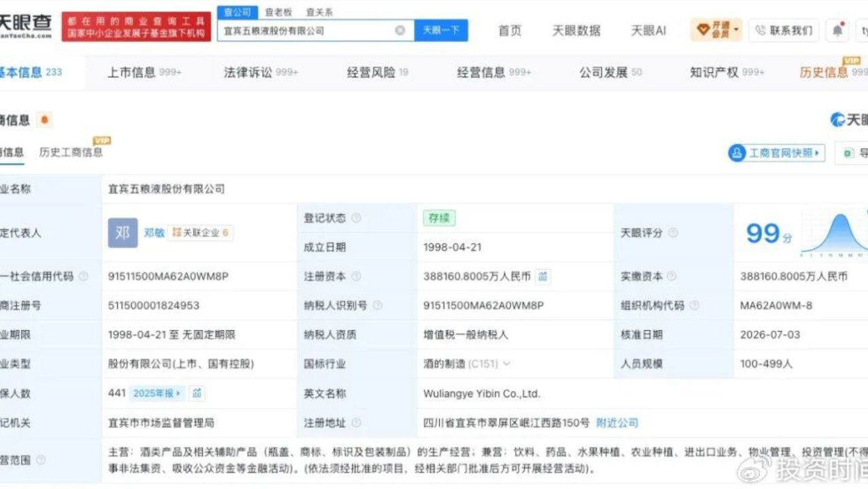868x489 pixels.
Task: Click the help icon beside 天眼评分
Action: point(673,233)
